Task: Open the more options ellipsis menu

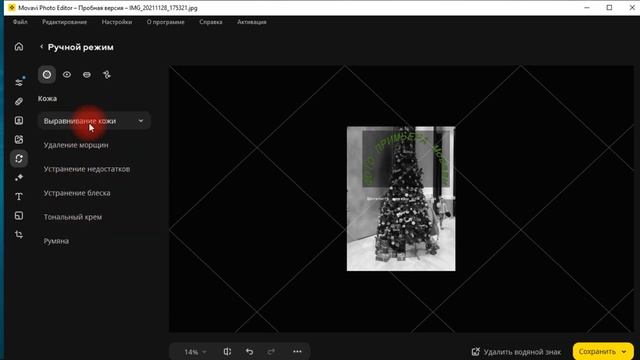Action: pyautogui.click(x=297, y=351)
